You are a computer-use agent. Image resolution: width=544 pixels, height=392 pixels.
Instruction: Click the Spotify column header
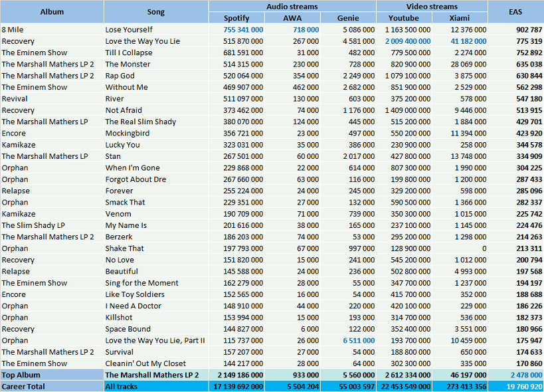(x=236, y=18)
